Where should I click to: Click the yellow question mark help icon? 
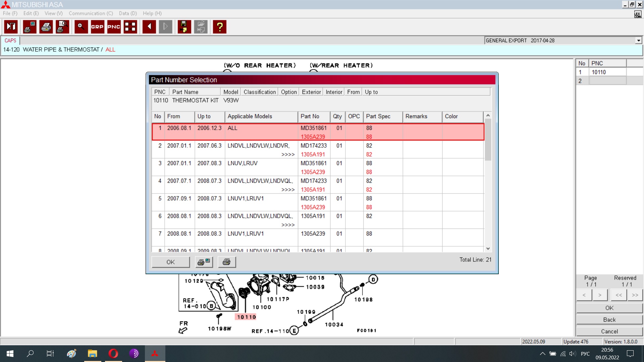(x=220, y=27)
